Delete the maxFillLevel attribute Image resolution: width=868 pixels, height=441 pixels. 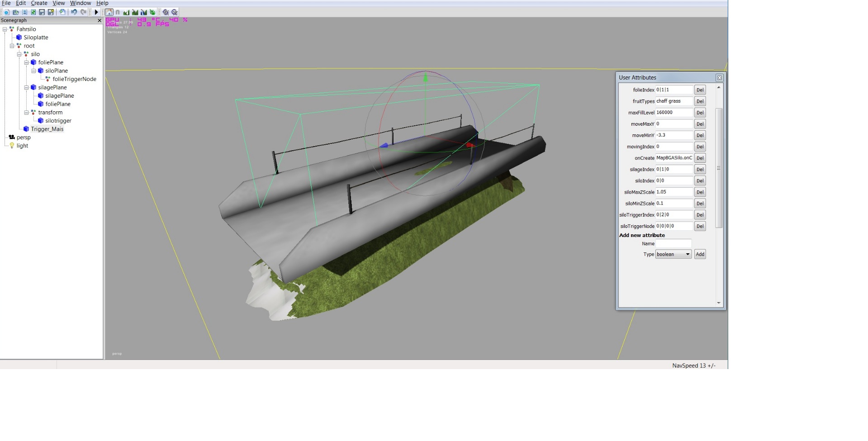pos(700,113)
